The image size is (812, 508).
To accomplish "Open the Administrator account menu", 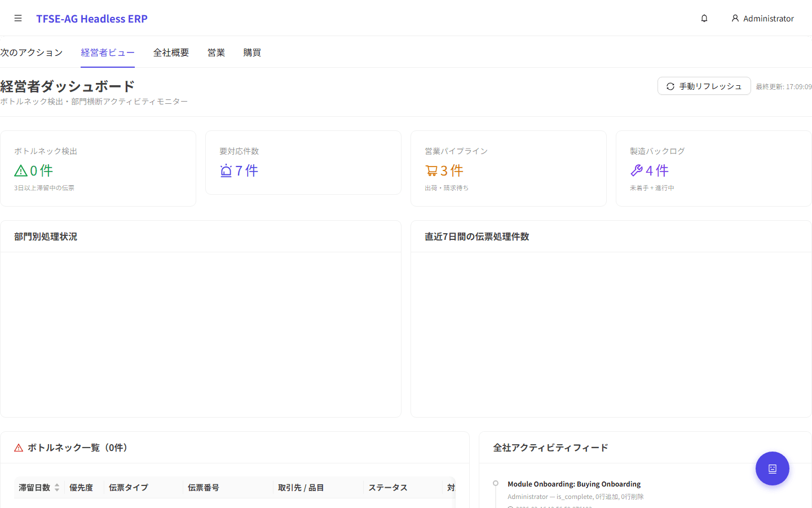I will click(762, 18).
